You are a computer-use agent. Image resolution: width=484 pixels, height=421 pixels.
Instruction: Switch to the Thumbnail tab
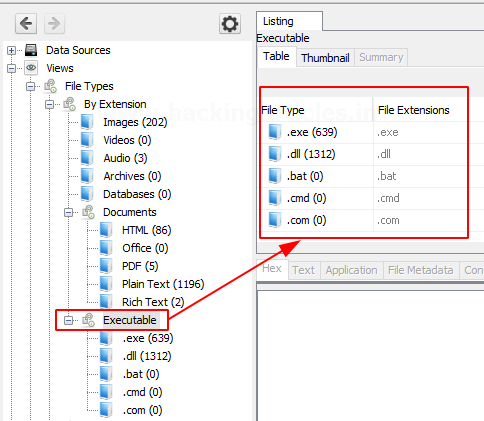(x=325, y=58)
